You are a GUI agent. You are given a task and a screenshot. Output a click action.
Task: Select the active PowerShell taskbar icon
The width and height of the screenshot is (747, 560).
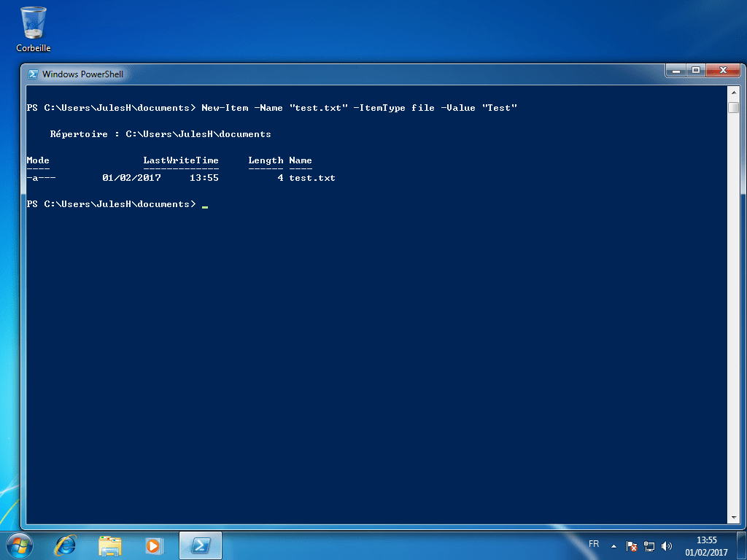click(x=200, y=544)
